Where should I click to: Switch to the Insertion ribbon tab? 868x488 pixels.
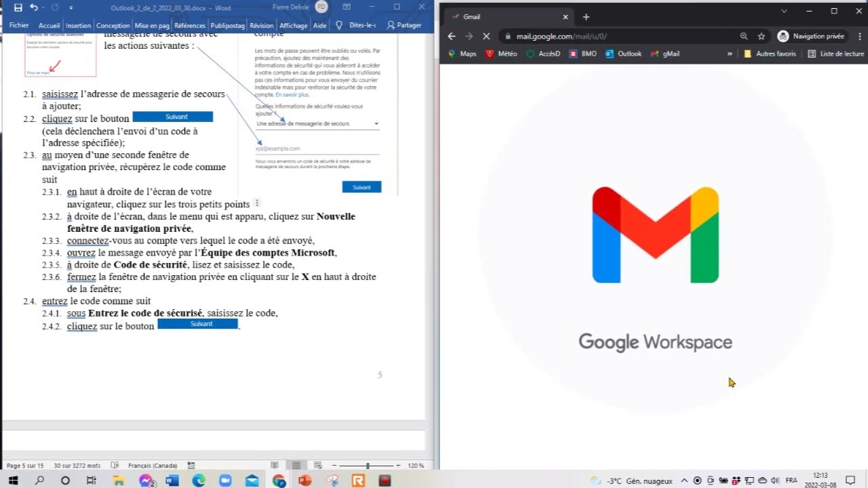pos(79,25)
